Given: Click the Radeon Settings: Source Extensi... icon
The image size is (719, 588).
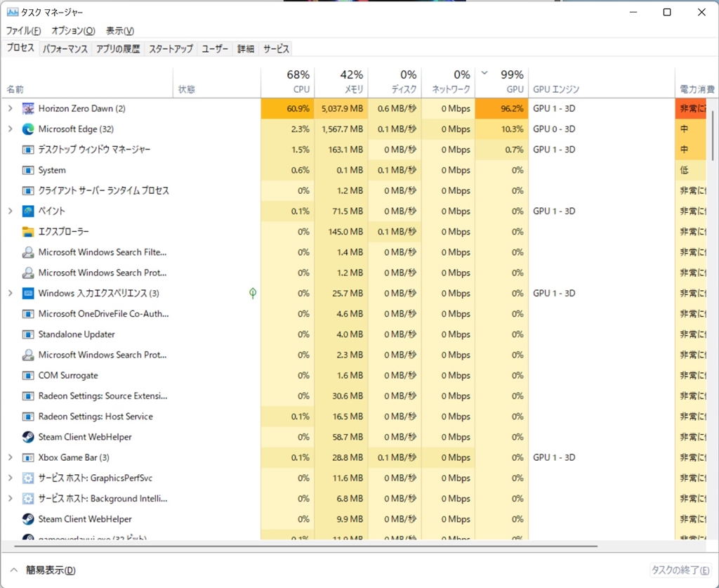Looking at the screenshot, I should coord(28,396).
